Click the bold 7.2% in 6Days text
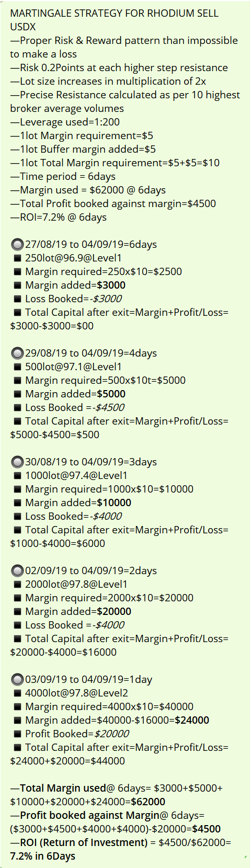This screenshot has width=250, height=868. [x=42, y=856]
